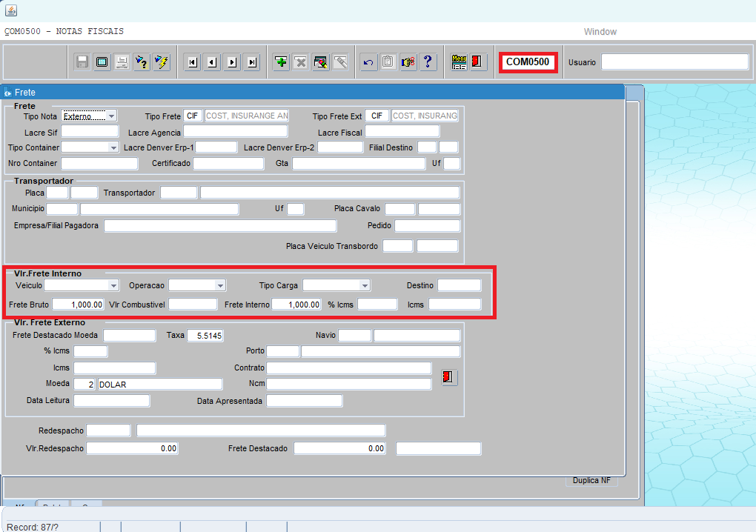Go to first record arrow button
The image size is (756, 532).
tap(193, 62)
